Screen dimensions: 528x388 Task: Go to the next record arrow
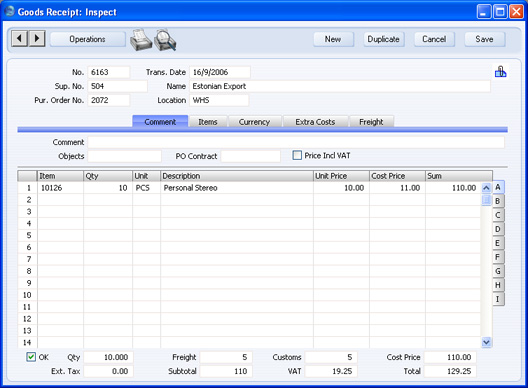click(37, 38)
